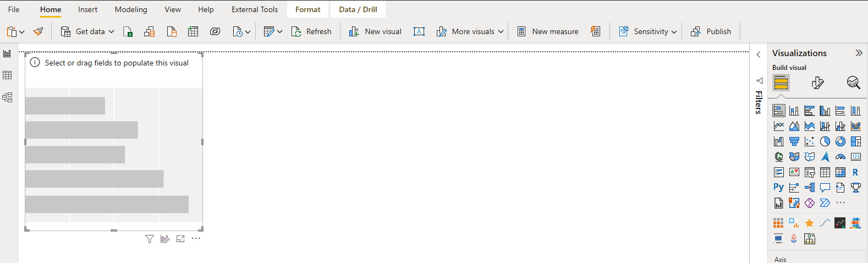
Task: Open the Excel workbook data source icon
Action: pyautogui.click(x=128, y=31)
